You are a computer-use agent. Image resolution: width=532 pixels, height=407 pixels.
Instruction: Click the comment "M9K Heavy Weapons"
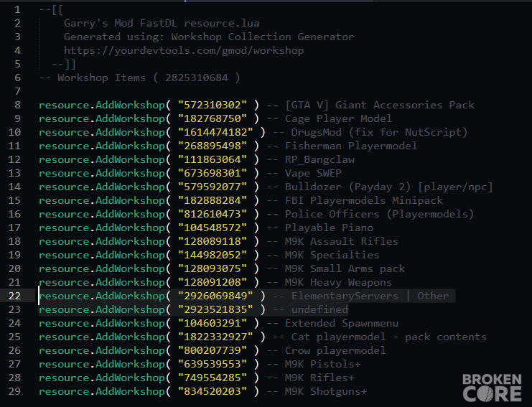(338, 282)
